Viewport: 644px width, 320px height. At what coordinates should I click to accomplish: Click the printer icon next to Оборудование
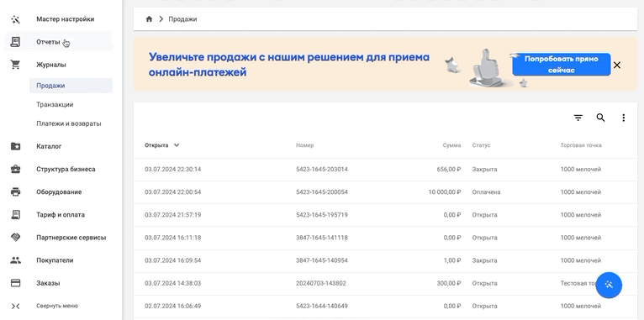click(x=16, y=192)
